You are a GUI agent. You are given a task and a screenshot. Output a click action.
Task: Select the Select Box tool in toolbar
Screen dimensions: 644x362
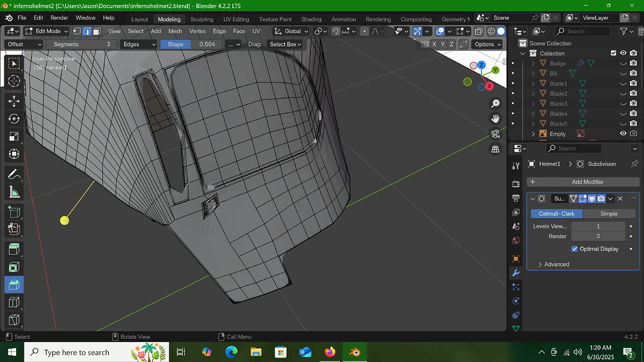(x=14, y=63)
